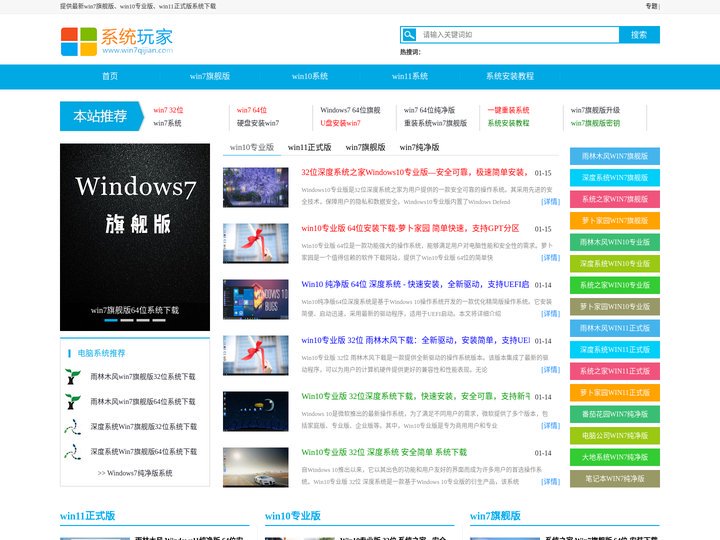The height and width of the screenshot is (540, 720).
Task: Click the 搜索 search button
Action: [639, 34]
